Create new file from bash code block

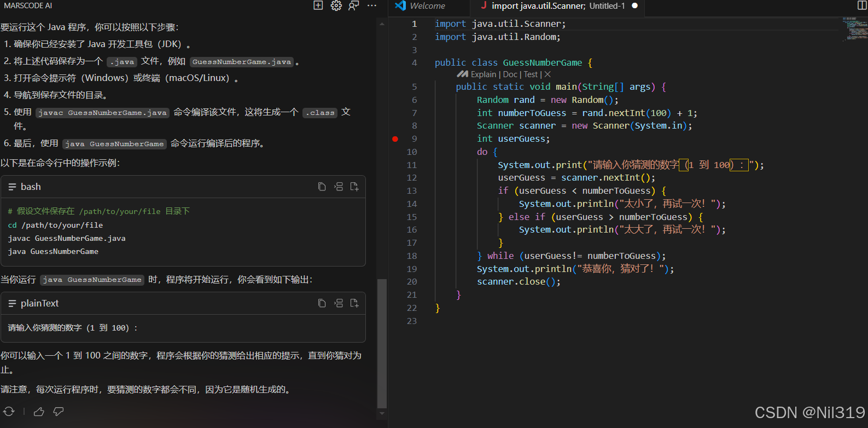[x=354, y=187]
